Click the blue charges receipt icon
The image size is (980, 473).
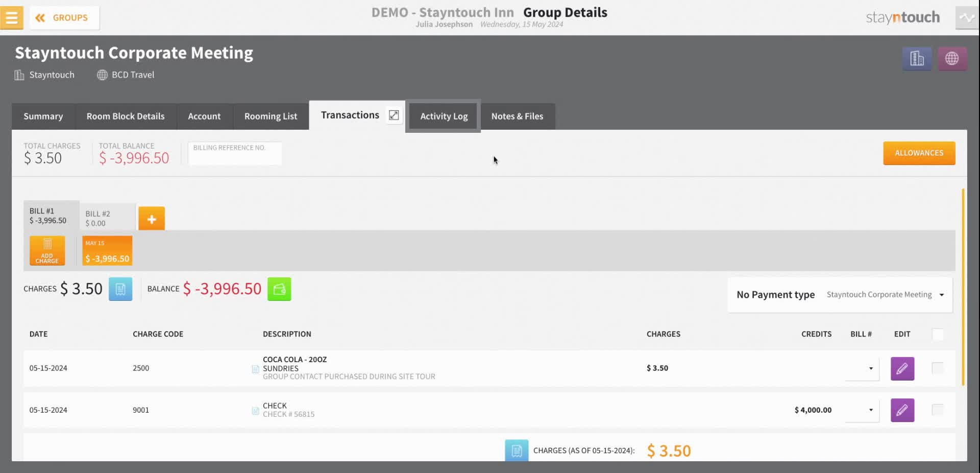point(120,289)
